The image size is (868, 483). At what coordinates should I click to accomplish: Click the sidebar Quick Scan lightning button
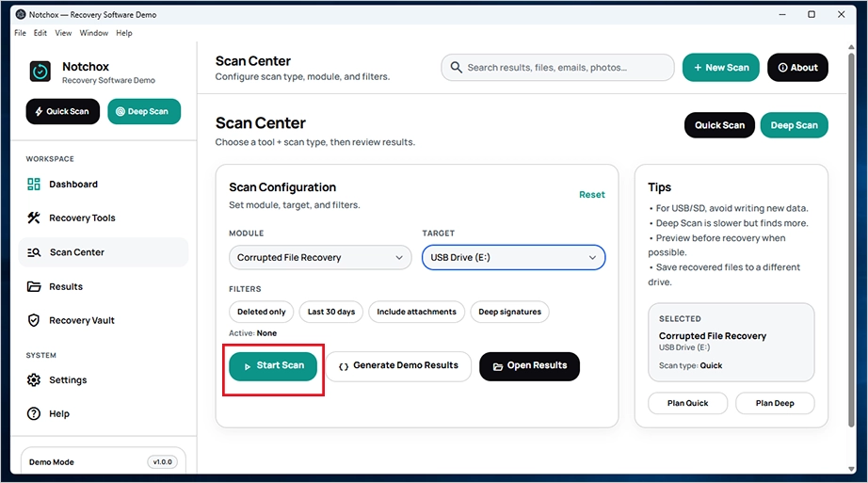(62, 111)
